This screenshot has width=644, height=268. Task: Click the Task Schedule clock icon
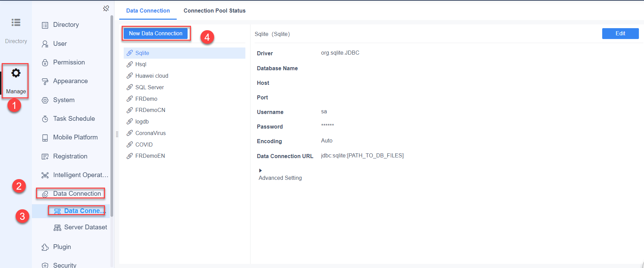pyautogui.click(x=45, y=119)
